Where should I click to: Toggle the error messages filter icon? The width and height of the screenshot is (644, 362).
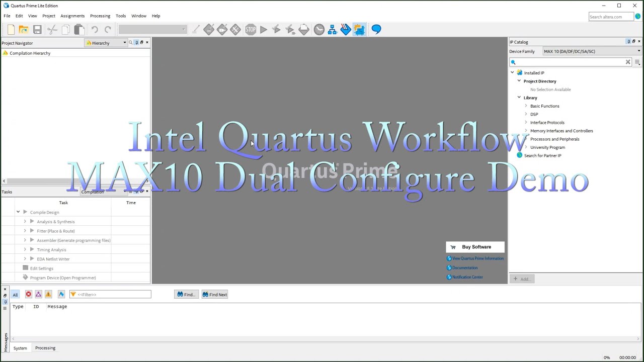(28, 295)
